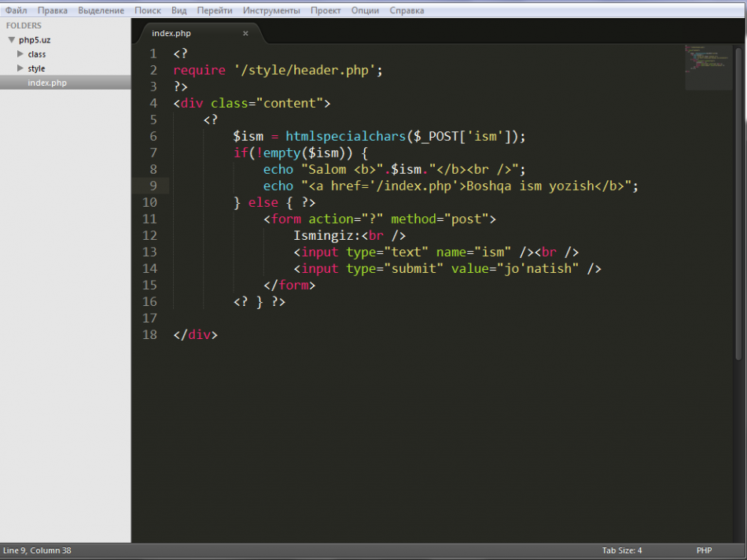Viewport: 747px width, 560px height.
Task: Click the Tab Size: 4 status item
Action: pos(621,550)
